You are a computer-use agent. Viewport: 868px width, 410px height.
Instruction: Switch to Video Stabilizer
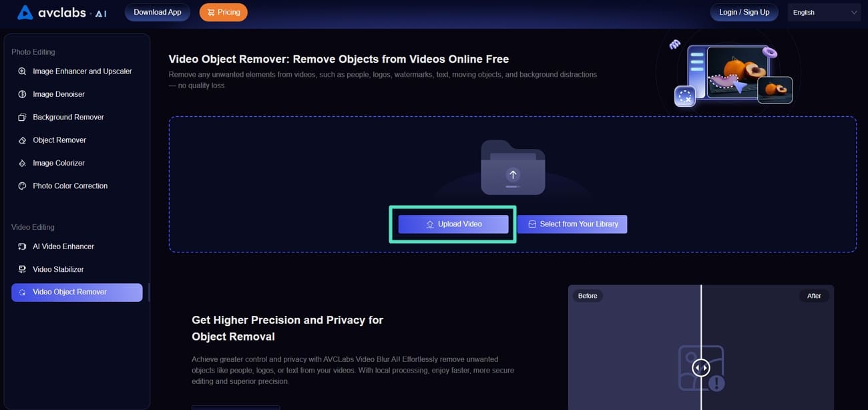pyautogui.click(x=77, y=269)
